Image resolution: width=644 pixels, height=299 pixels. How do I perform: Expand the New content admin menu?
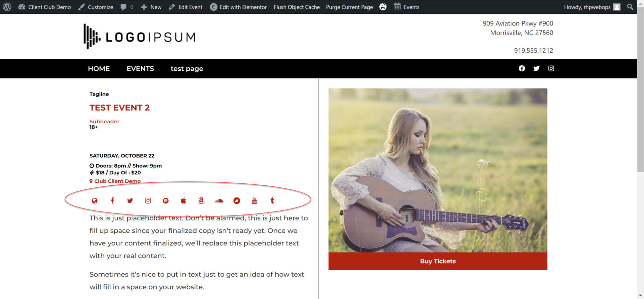tap(151, 7)
